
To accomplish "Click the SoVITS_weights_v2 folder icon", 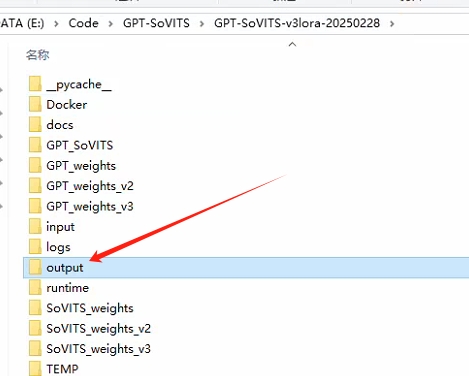I will pyautogui.click(x=35, y=328).
